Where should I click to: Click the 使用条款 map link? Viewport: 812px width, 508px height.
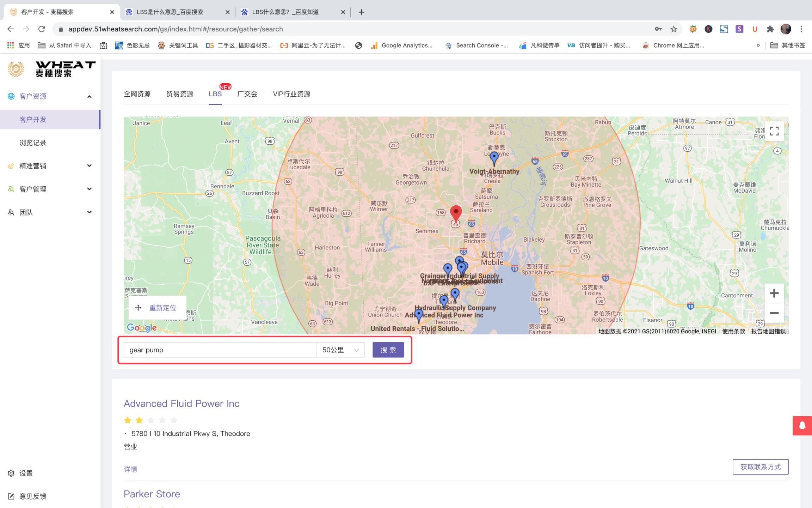tap(733, 331)
